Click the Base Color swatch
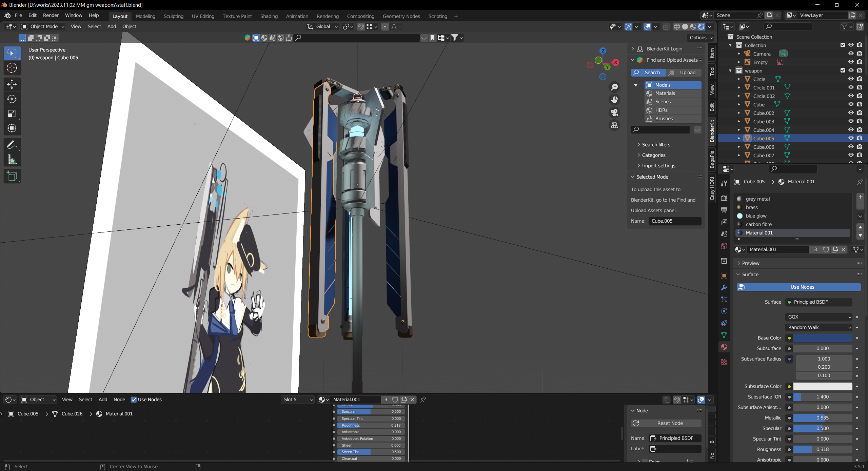 (823, 338)
